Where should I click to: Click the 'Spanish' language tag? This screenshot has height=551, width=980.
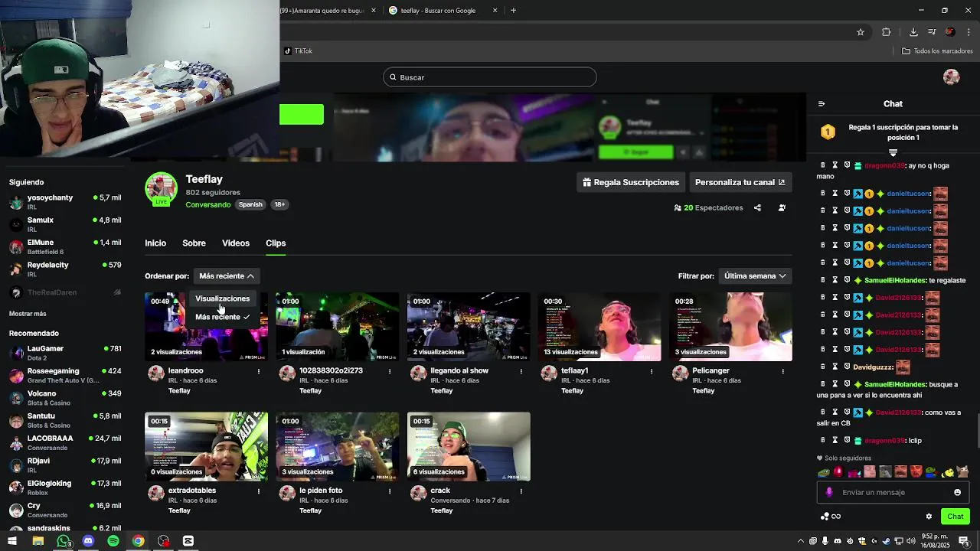point(250,204)
